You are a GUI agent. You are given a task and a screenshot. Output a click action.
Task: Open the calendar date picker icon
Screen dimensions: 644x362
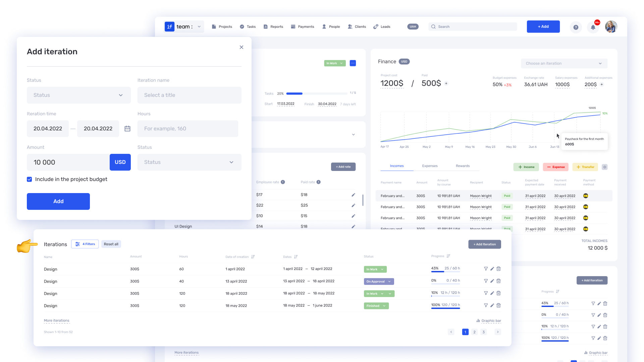point(127,129)
